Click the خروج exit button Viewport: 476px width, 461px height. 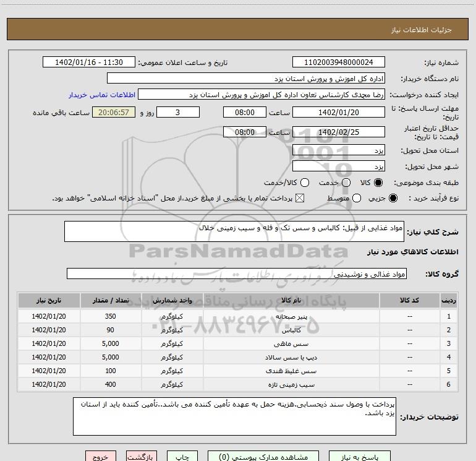pyautogui.click(x=101, y=456)
